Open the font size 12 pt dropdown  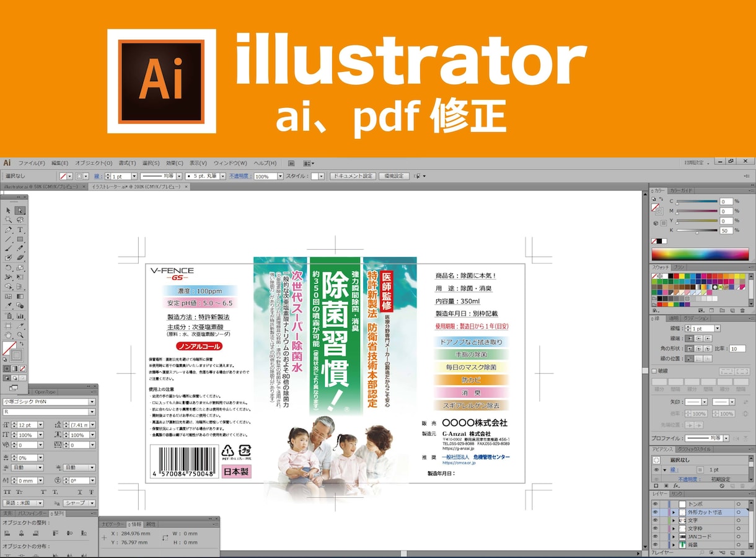[x=40, y=425]
